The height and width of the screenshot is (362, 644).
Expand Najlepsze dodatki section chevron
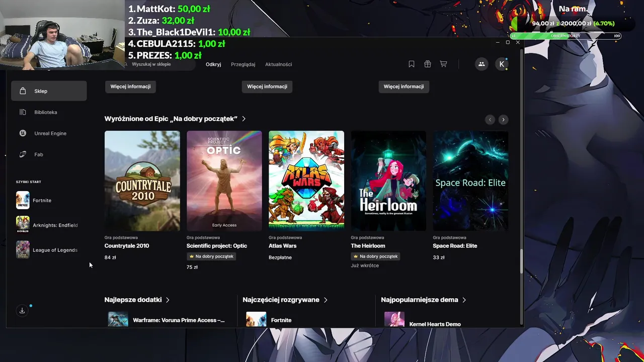168,300
